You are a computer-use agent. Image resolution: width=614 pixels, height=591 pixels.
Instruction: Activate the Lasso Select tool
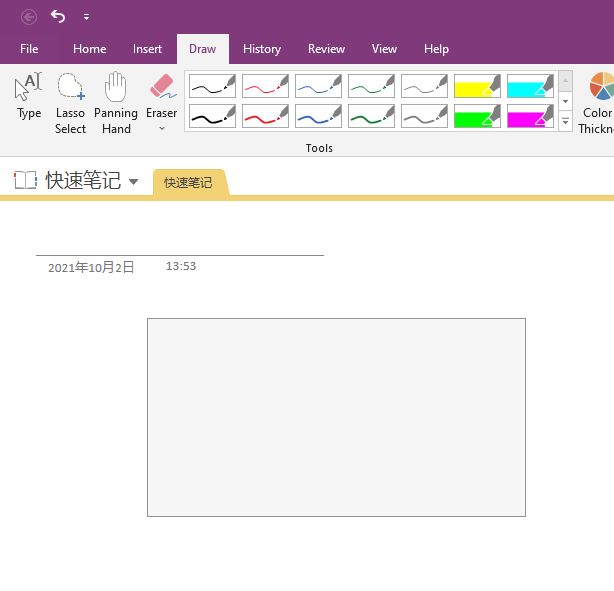pos(70,103)
